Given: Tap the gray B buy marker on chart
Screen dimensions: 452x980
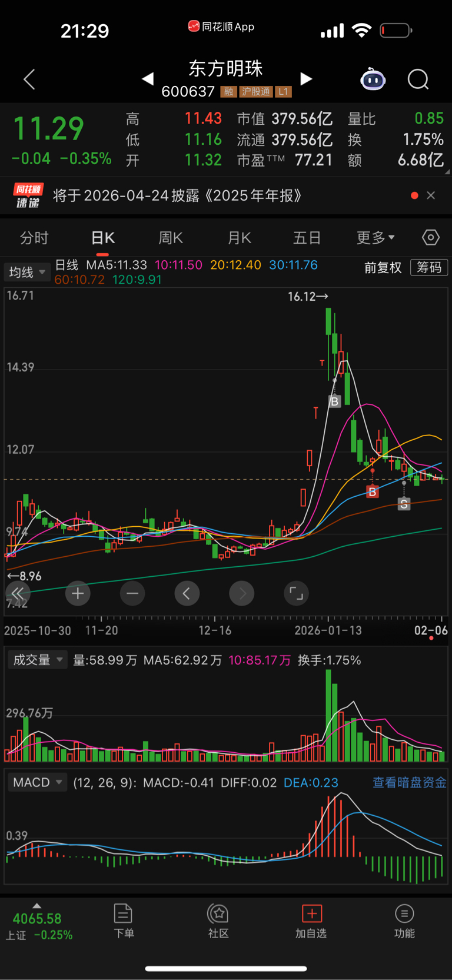Looking at the screenshot, I should (x=334, y=401).
